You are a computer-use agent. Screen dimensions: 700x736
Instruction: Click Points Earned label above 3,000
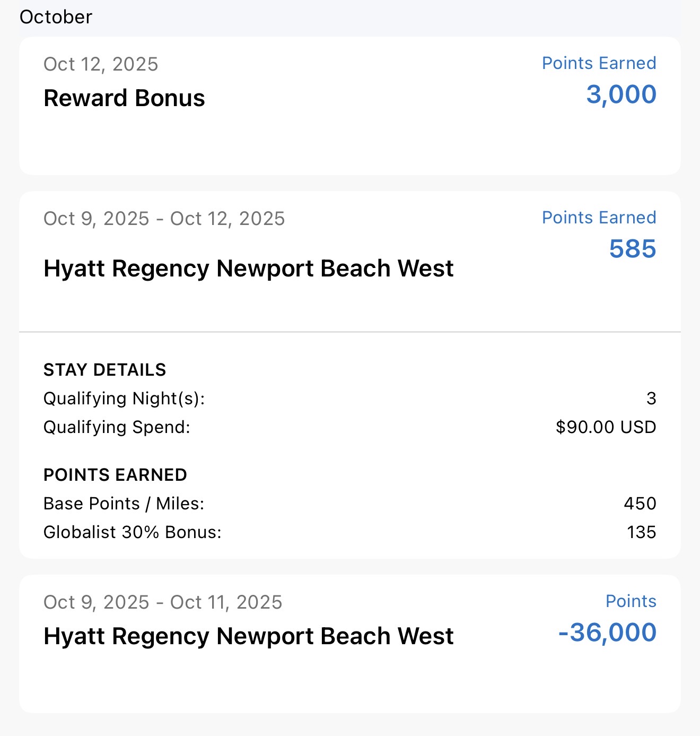tap(599, 63)
